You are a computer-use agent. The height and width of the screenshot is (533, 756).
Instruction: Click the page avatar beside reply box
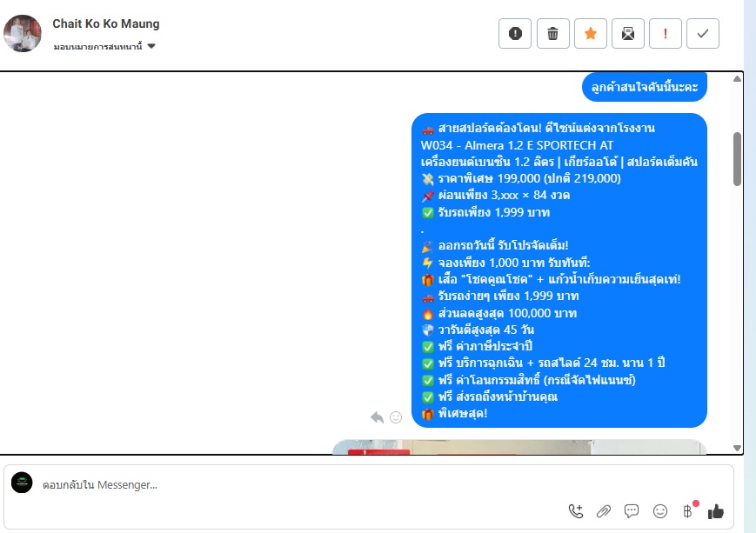tap(22, 483)
